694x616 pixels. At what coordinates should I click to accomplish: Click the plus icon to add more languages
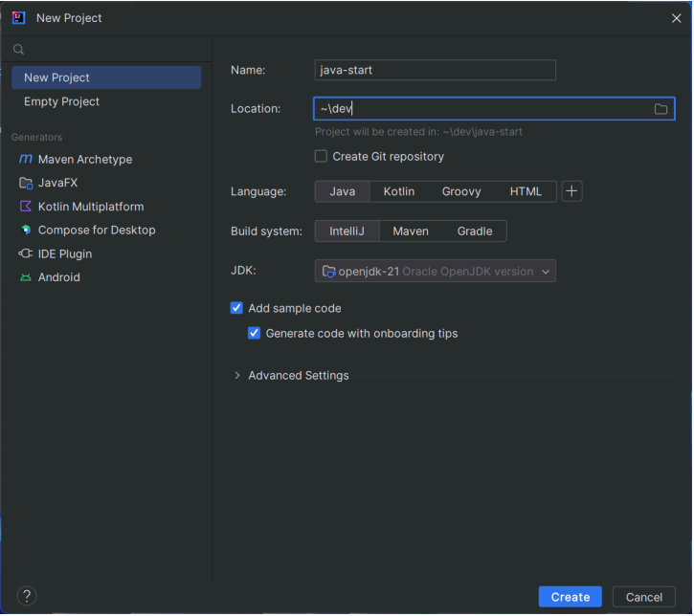point(571,191)
